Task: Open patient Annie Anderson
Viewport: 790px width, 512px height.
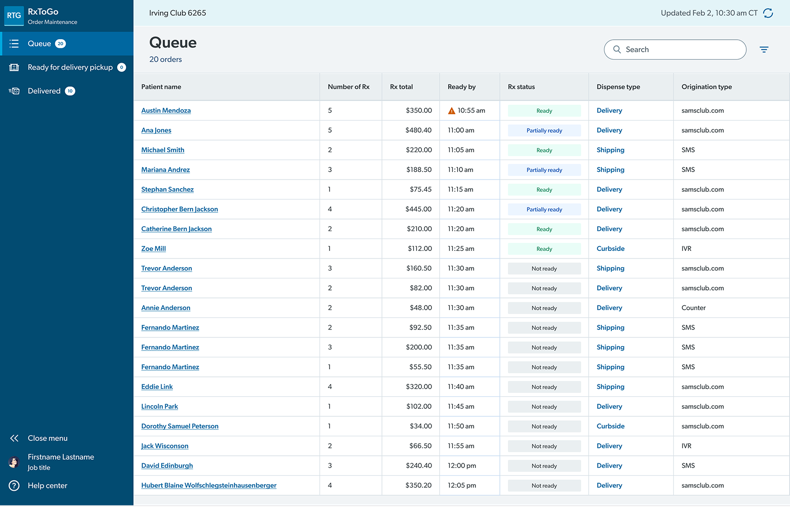Action: (x=166, y=308)
